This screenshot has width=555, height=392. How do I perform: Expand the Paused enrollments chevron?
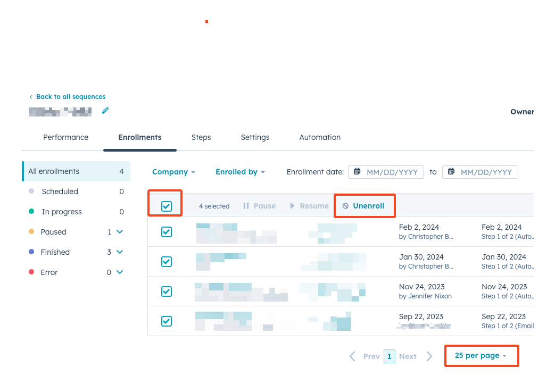pyautogui.click(x=120, y=232)
